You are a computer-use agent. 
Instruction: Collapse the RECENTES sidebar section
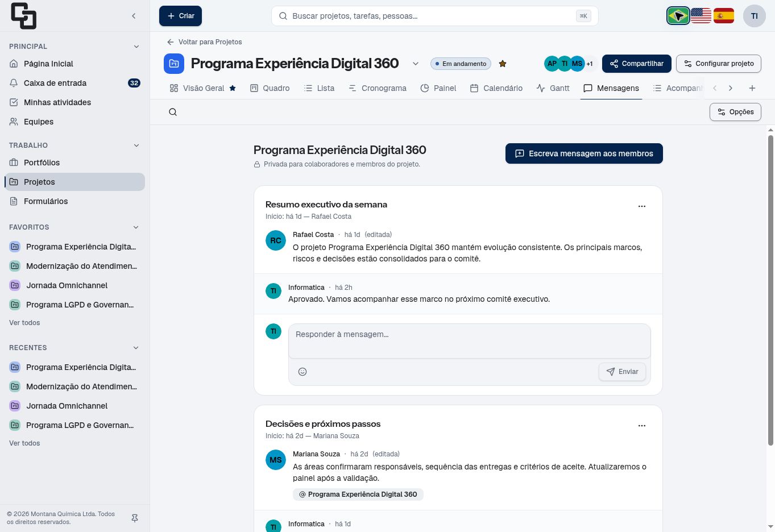pos(136,348)
